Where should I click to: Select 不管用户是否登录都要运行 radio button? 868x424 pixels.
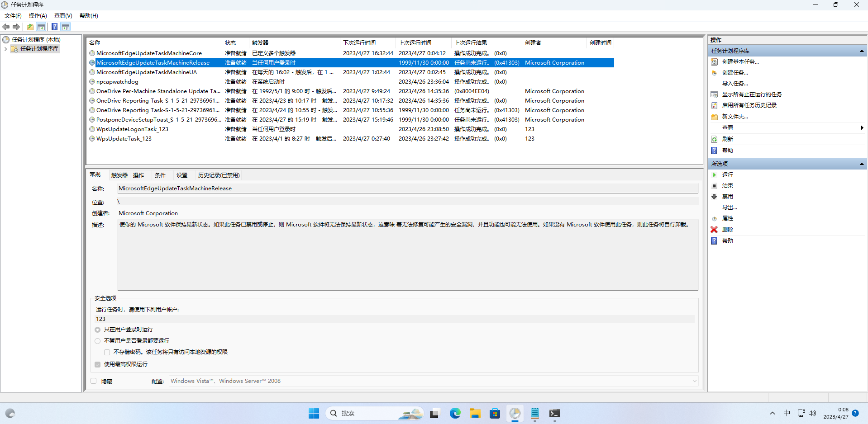(97, 341)
